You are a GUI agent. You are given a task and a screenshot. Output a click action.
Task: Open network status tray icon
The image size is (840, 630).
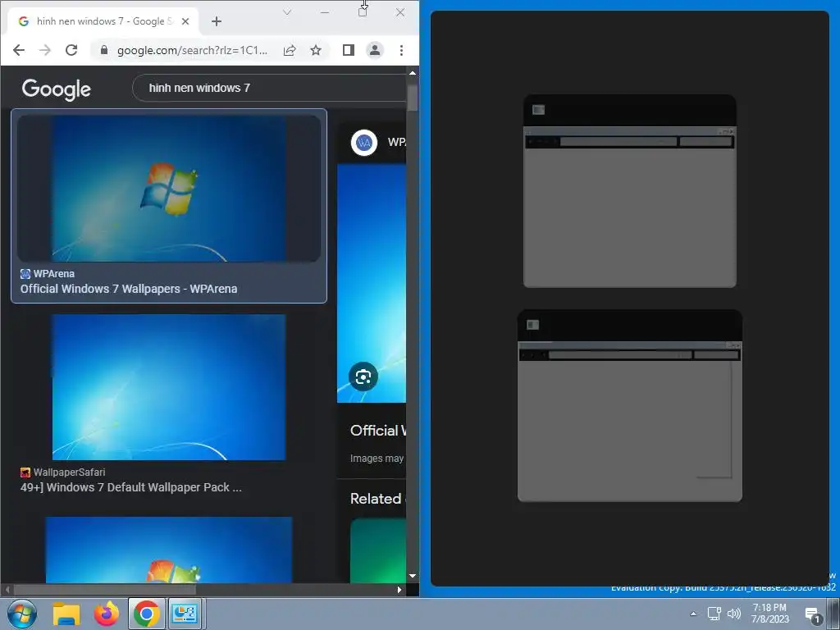tap(714, 614)
